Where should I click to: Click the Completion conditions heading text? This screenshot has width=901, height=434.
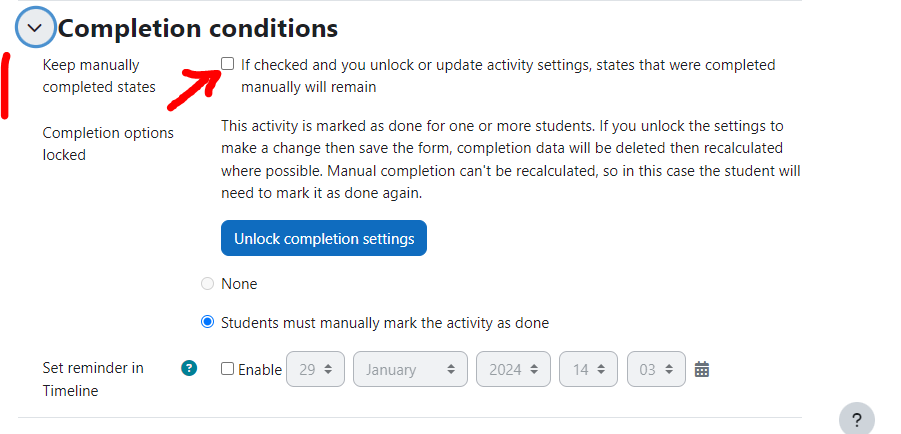pos(198,28)
